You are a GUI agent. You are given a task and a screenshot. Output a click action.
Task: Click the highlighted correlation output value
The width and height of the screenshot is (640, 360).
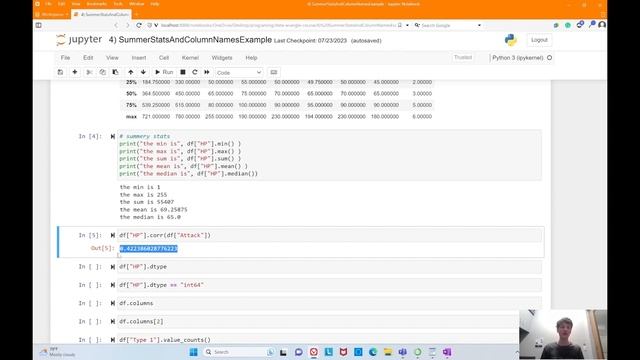click(149, 249)
